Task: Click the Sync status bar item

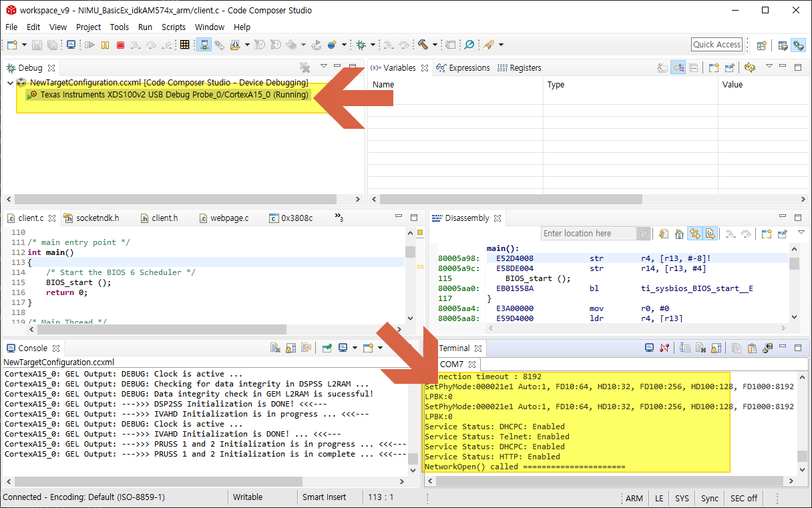Action: coord(710,498)
